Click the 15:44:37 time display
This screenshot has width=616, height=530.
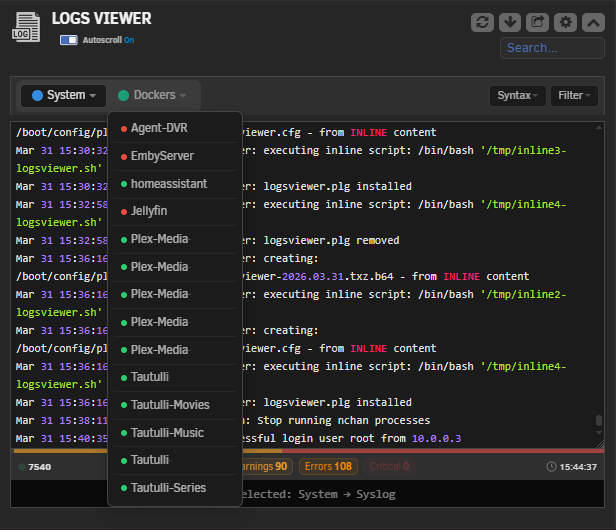pyautogui.click(x=578, y=467)
